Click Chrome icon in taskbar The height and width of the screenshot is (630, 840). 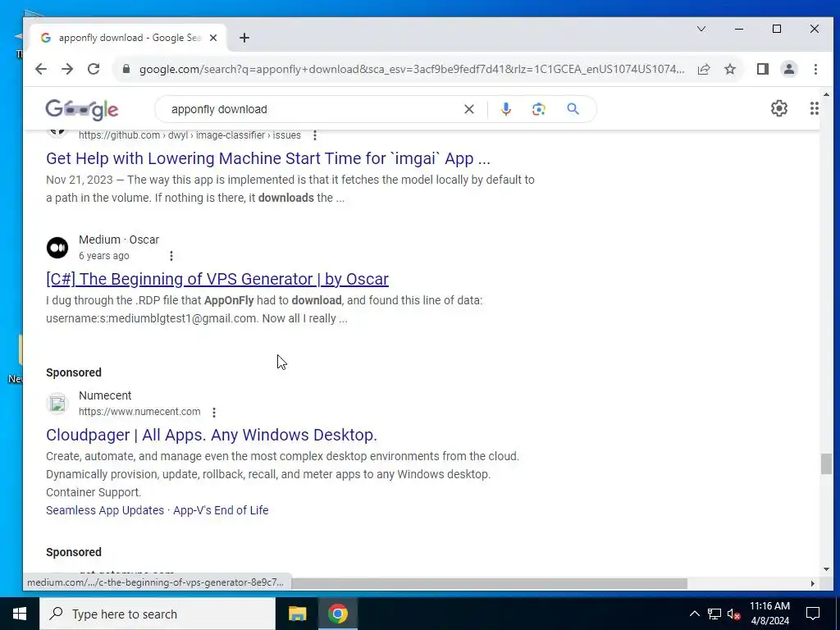[x=338, y=614]
